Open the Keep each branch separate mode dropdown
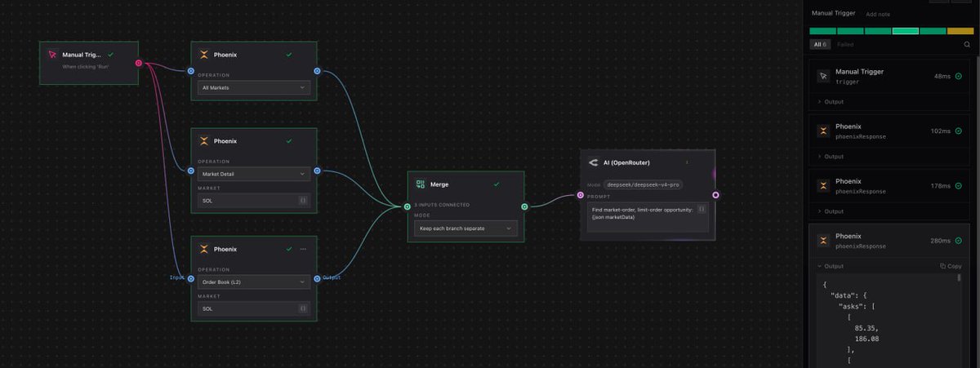 coord(465,228)
